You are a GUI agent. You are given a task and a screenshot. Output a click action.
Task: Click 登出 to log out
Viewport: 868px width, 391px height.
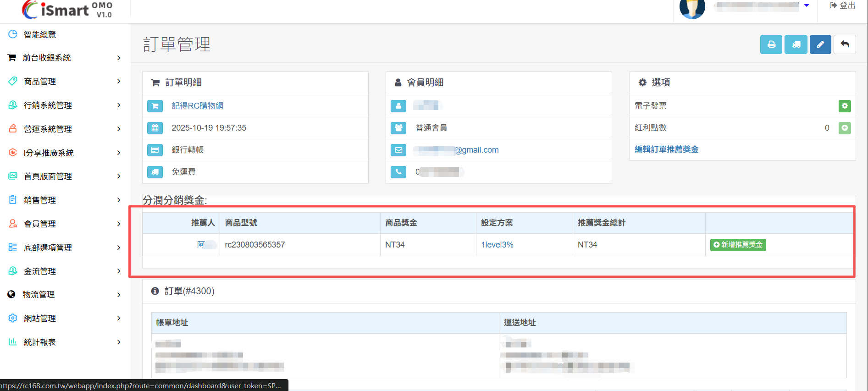(x=842, y=6)
